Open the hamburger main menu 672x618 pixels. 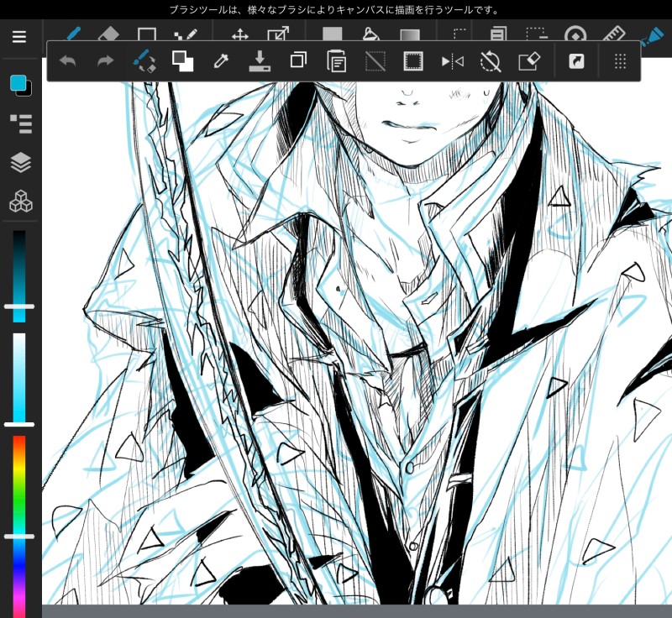(19, 37)
